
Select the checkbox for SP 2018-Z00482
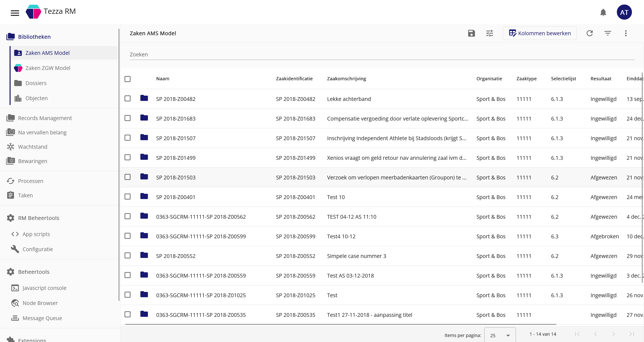click(x=128, y=98)
